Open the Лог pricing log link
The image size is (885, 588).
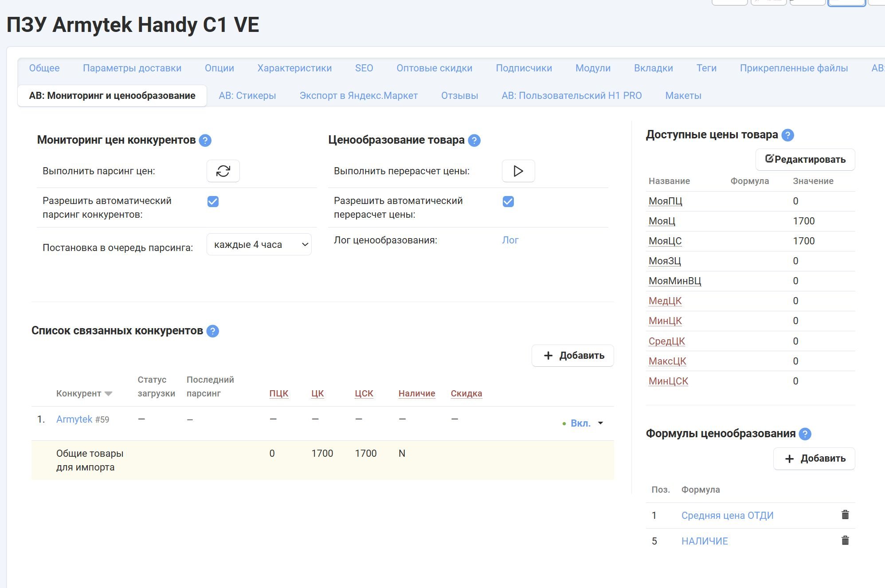tap(510, 240)
